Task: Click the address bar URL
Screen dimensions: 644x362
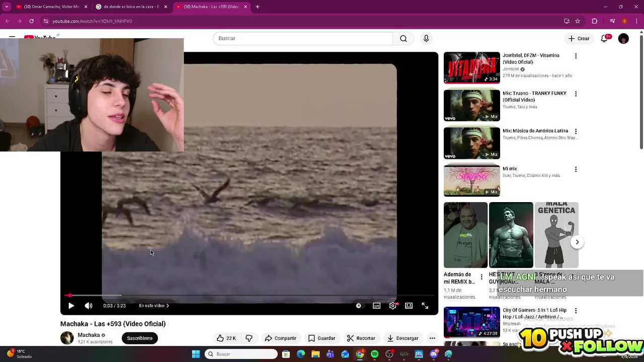Action: [92, 21]
